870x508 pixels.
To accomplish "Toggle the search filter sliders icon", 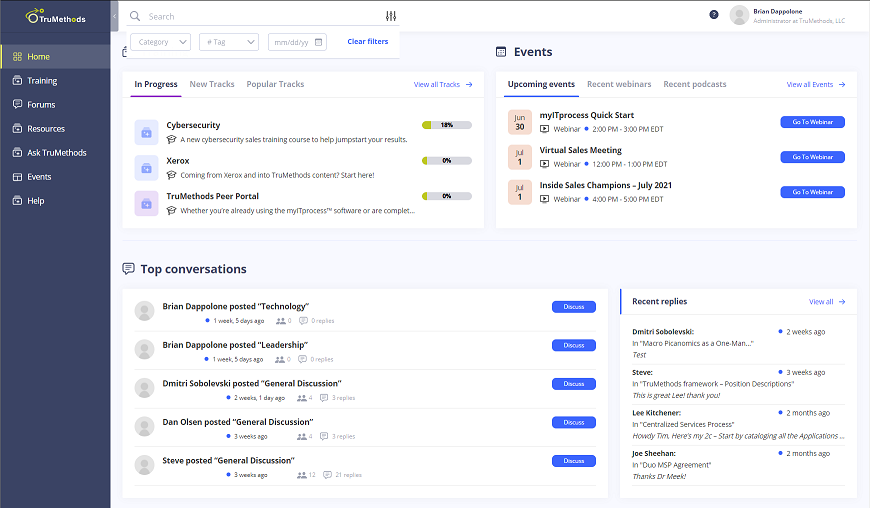I will [x=391, y=16].
